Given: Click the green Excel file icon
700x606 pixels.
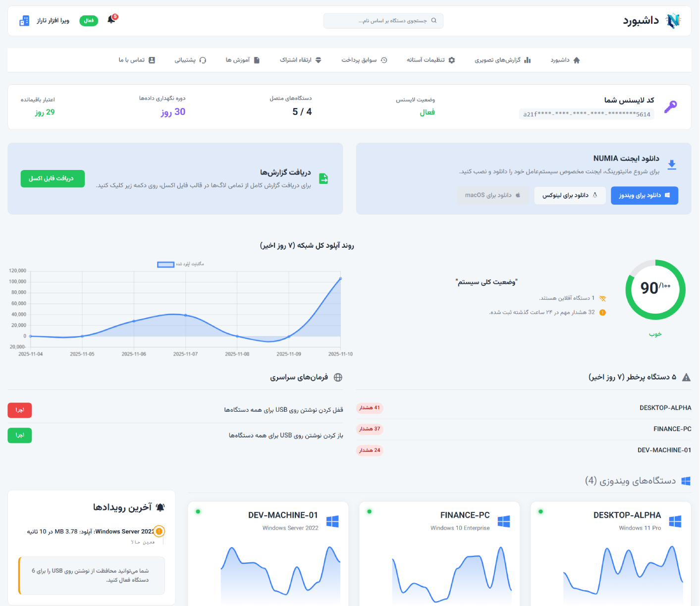Looking at the screenshot, I should (x=323, y=178).
